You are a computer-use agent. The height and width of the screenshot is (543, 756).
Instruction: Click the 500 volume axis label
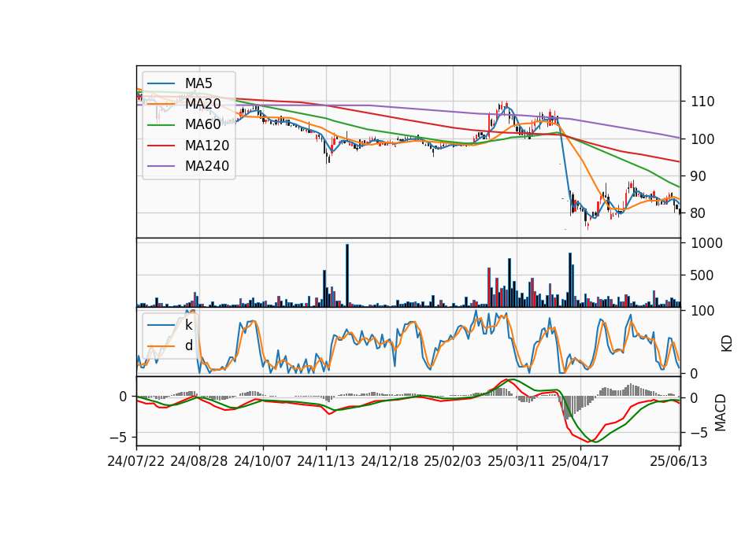pos(702,275)
